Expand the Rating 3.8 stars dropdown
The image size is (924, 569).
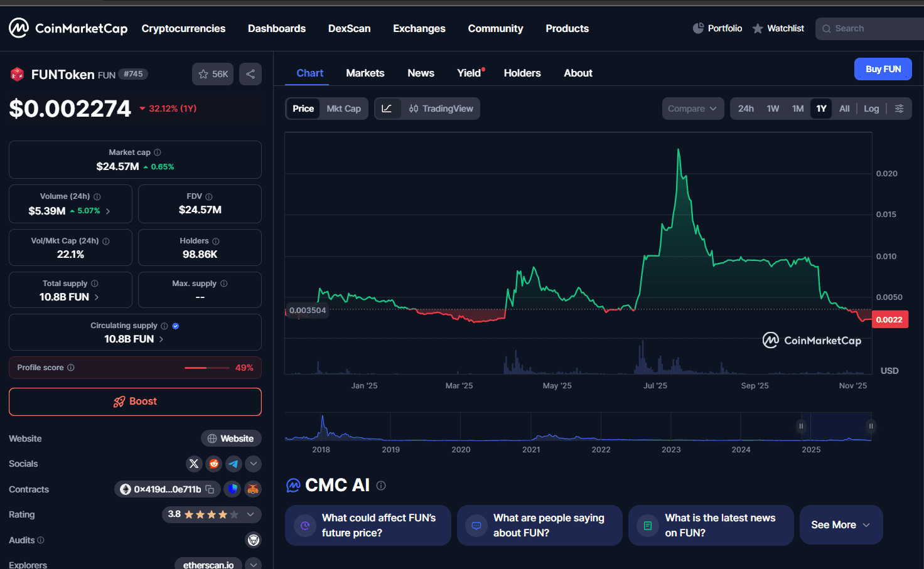pos(250,514)
